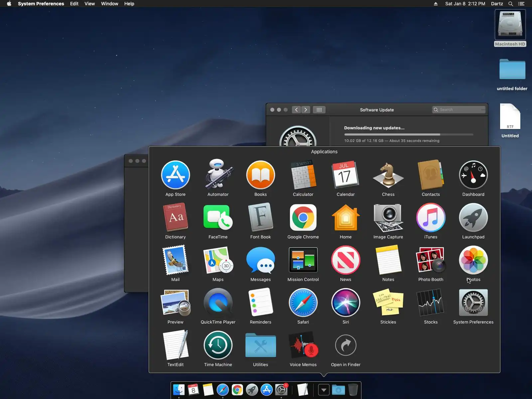Open the Dictionary app

point(176,218)
